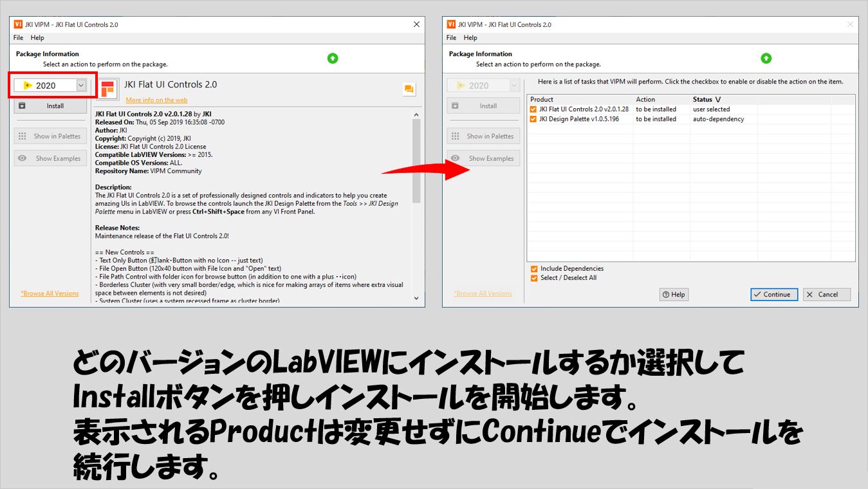Click green up-arrow upgrade icon in left window
Screen dimensions: 868x489
pyautogui.click(x=333, y=58)
